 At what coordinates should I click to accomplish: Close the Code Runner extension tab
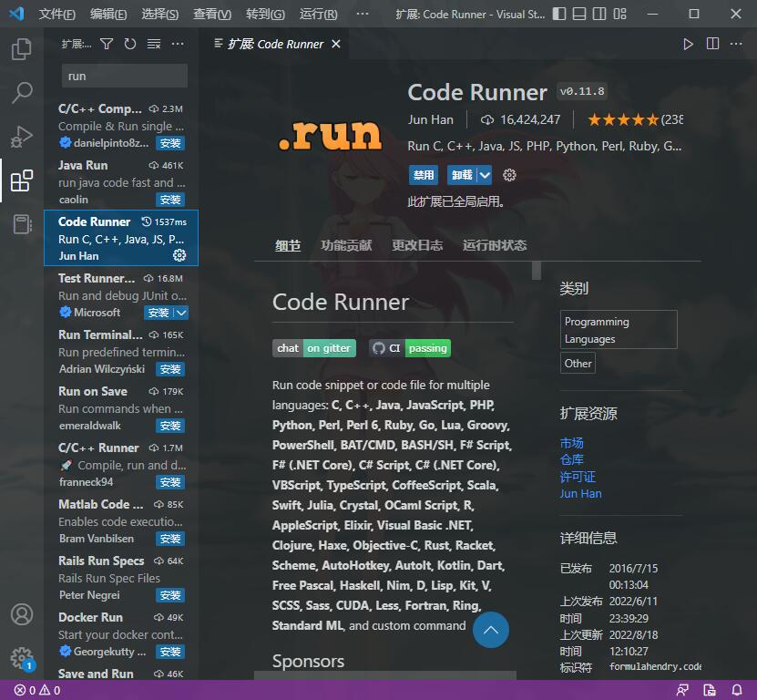336,44
